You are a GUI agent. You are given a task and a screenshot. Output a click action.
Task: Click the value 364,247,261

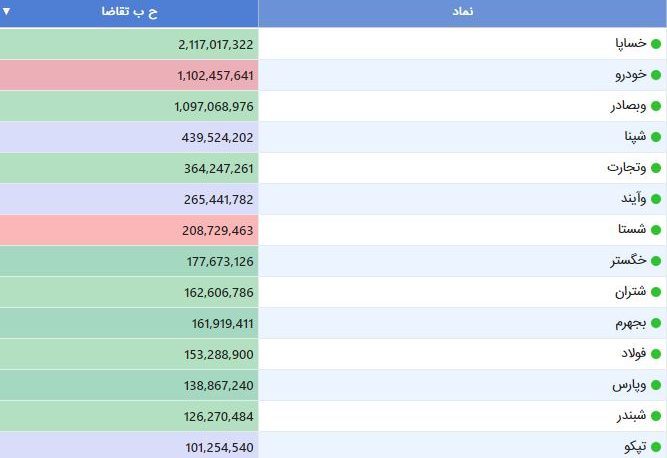pyautogui.click(x=219, y=168)
